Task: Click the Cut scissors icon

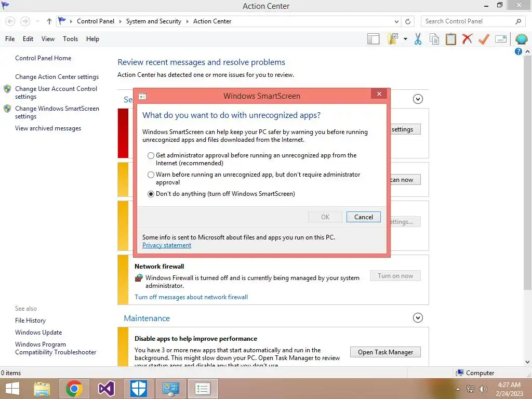Action: pyautogui.click(x=418, y=39)
